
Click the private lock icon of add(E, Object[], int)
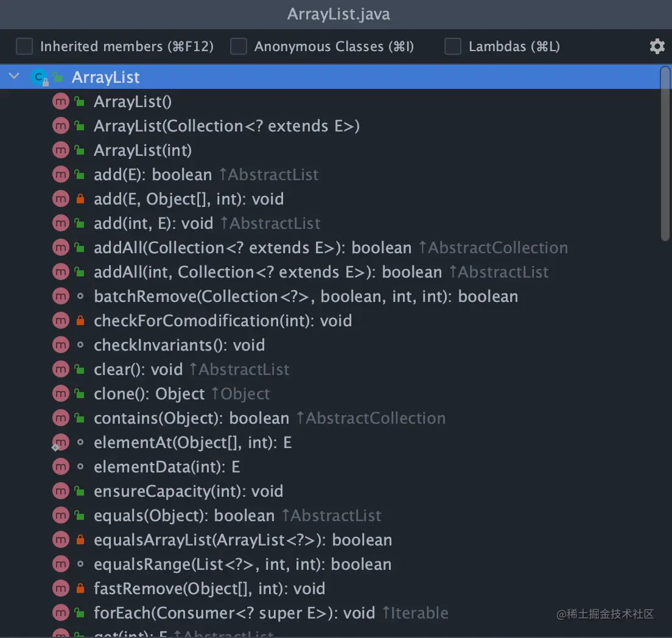[x=80, y=199]
